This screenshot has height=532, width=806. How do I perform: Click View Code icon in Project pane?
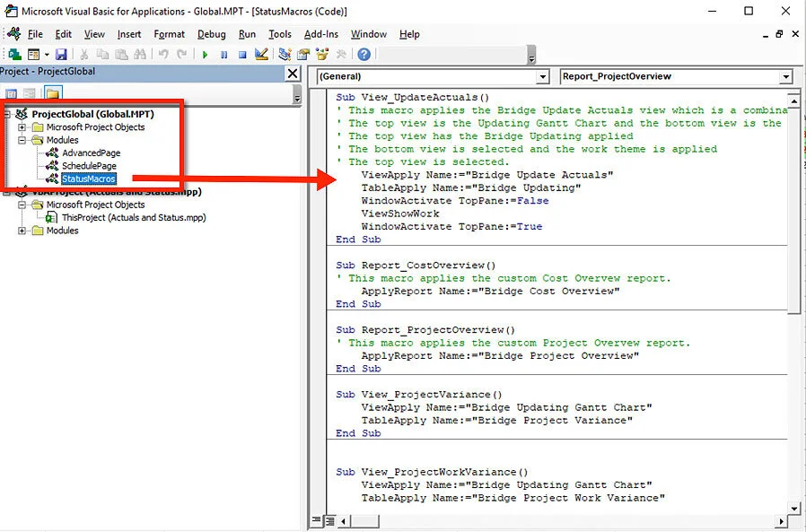pyautogui.click(x=12, y=93)
